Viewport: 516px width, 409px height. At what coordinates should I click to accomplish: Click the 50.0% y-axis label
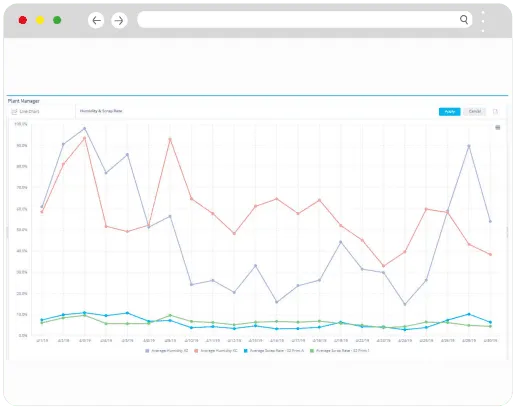22,230
